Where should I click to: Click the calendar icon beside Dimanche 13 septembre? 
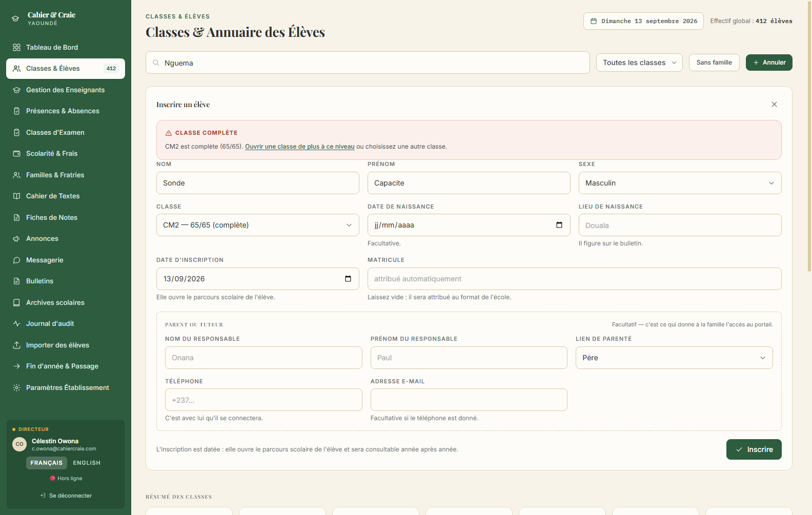594,21
